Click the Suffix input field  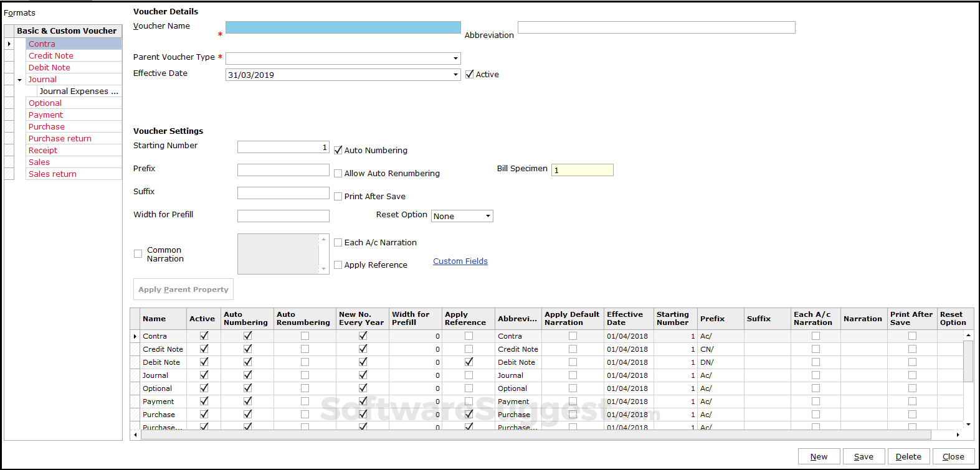coord(283,193)
